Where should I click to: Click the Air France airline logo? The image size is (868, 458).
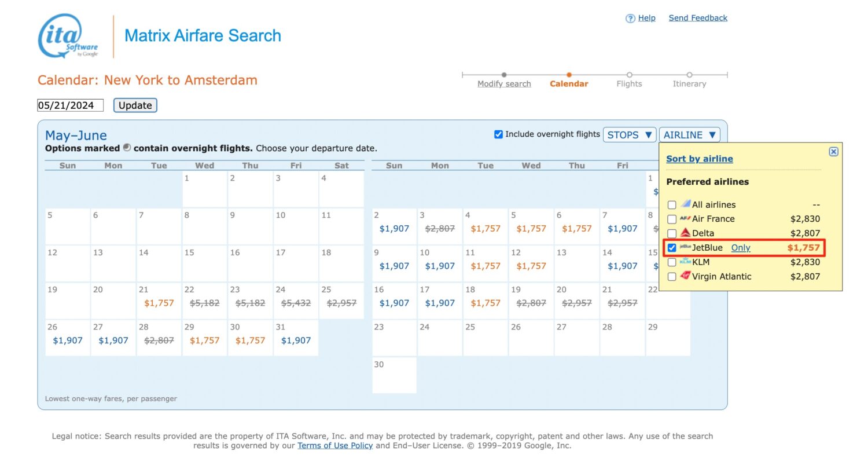(x=685, y=219)
